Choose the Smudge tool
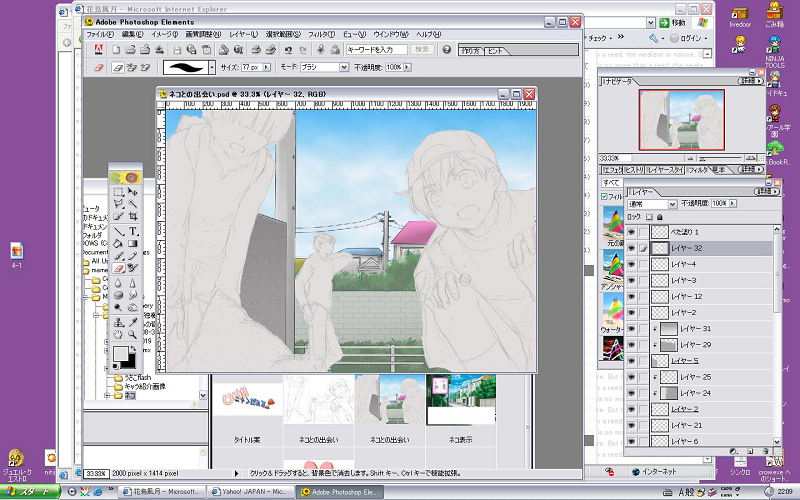 pos(132,295)
